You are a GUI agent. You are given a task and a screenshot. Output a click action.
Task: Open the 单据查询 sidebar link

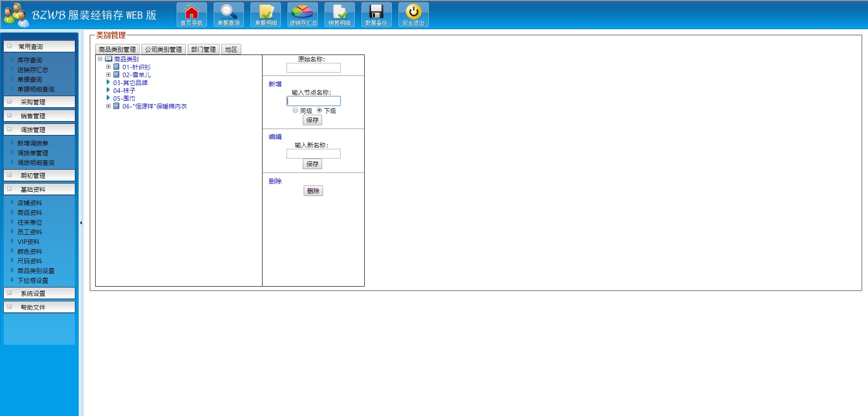click(x=30, y=80)
